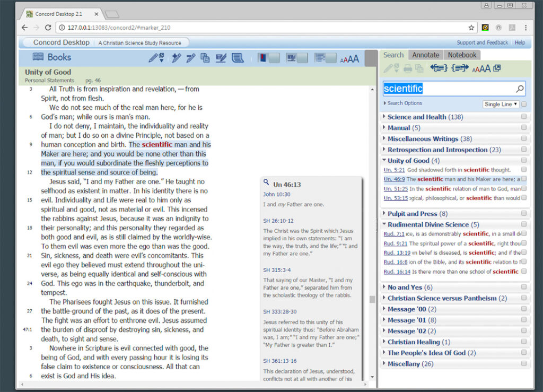Click the magnifying glass search button
The image size is (543, 392).
(520, 89)
